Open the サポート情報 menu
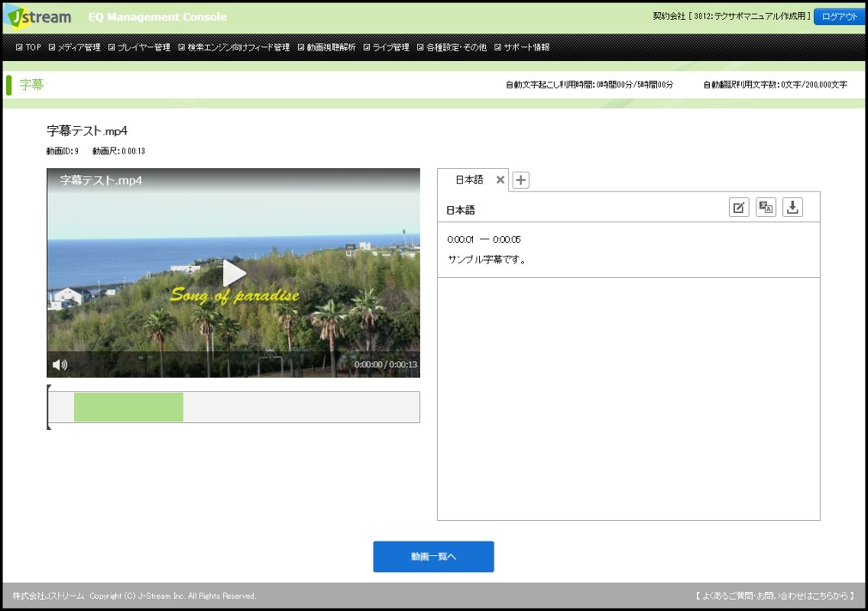 tap(522, 47)
